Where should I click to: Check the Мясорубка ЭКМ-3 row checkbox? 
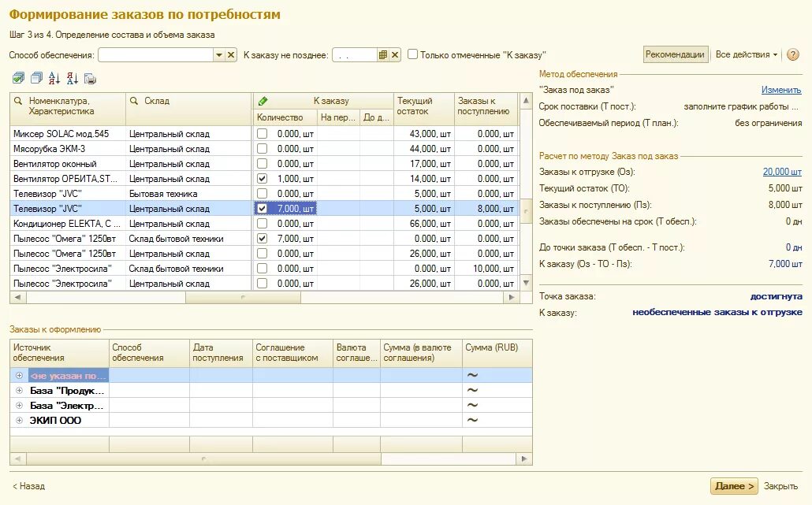(262, 148)
